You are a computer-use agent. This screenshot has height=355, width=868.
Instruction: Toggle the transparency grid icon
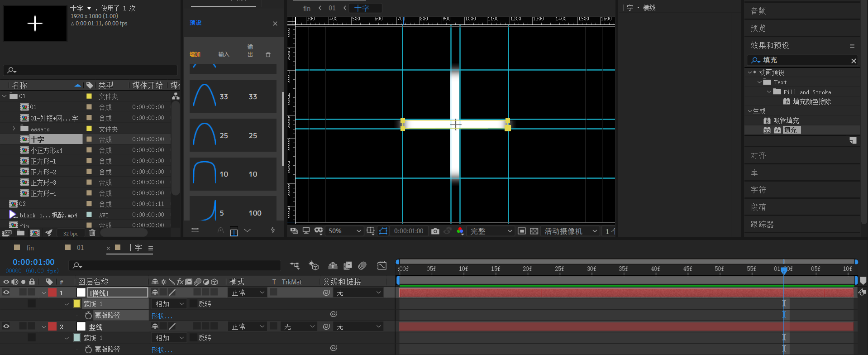tap(534, 231)
